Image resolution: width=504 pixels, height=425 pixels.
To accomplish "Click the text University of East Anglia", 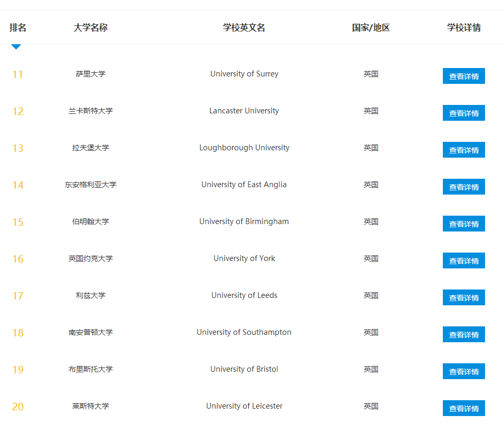I will (244, 185).
